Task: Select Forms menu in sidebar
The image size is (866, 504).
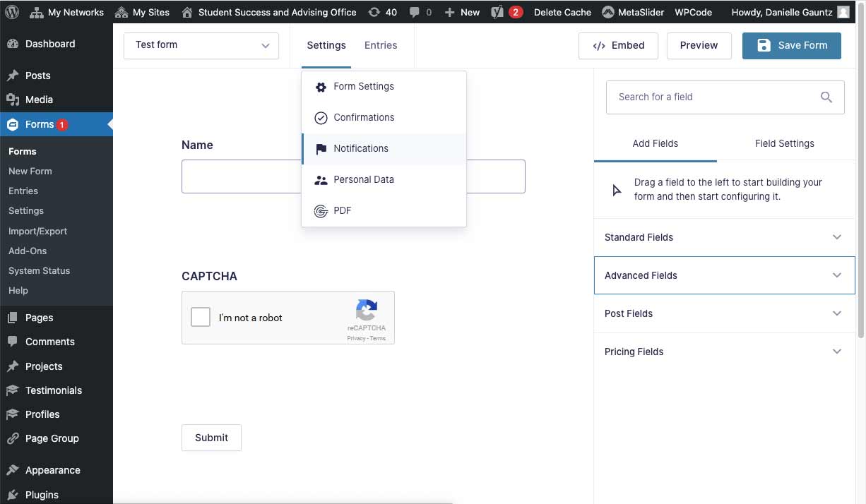Action: point(57,124)
